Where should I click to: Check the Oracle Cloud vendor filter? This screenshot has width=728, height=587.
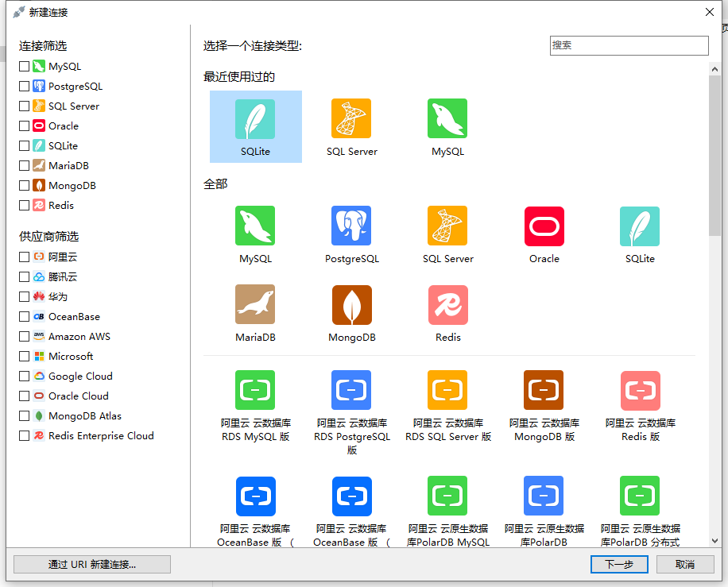pyautogui.click(x=24, y=396)
